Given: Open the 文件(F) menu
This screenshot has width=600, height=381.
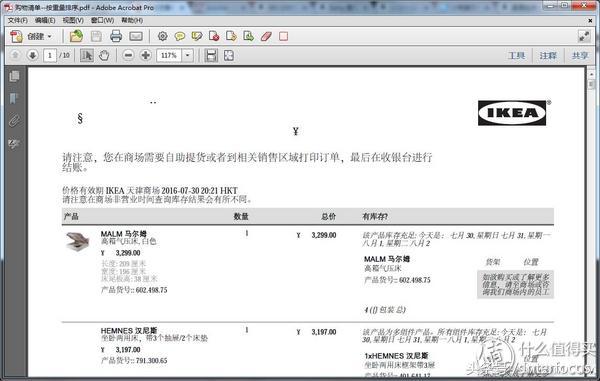Looking at the screenshot, I should tap(18, 20).
